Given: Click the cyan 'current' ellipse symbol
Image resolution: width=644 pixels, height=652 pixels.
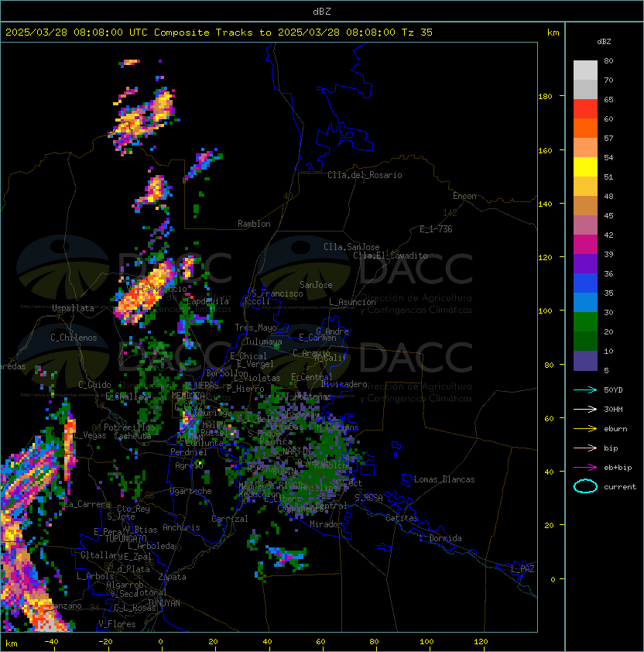Looking at the screenshot, I should 585,486.
